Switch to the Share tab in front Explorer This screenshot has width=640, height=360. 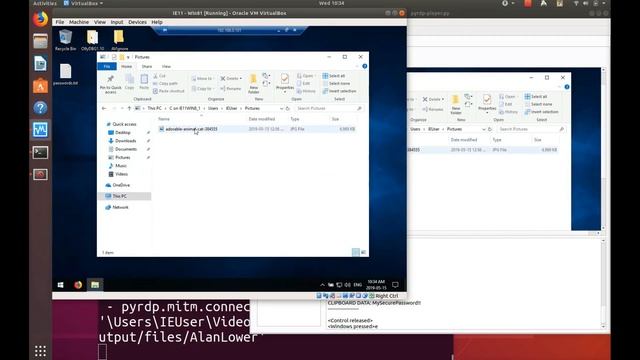pos(147,67)
